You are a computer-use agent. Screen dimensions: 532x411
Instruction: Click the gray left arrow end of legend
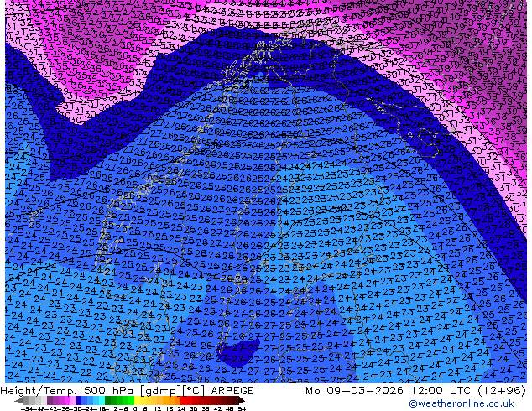click(x=19, y=401)
